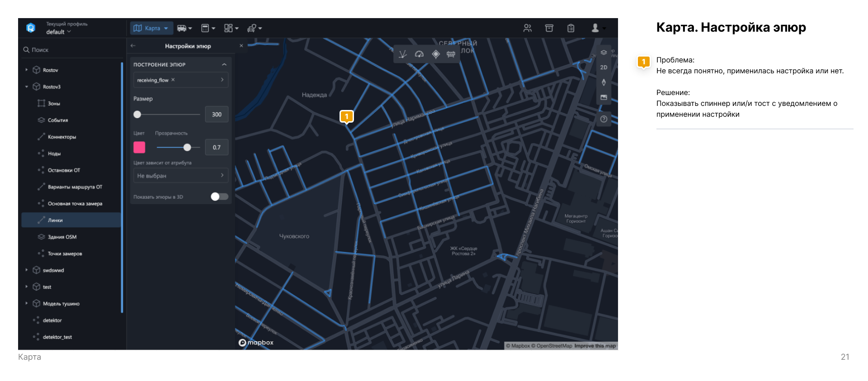Close the Настройки эпюр panel
The image size is (868, 381).
pyautogui.click(x=241, y=46)
